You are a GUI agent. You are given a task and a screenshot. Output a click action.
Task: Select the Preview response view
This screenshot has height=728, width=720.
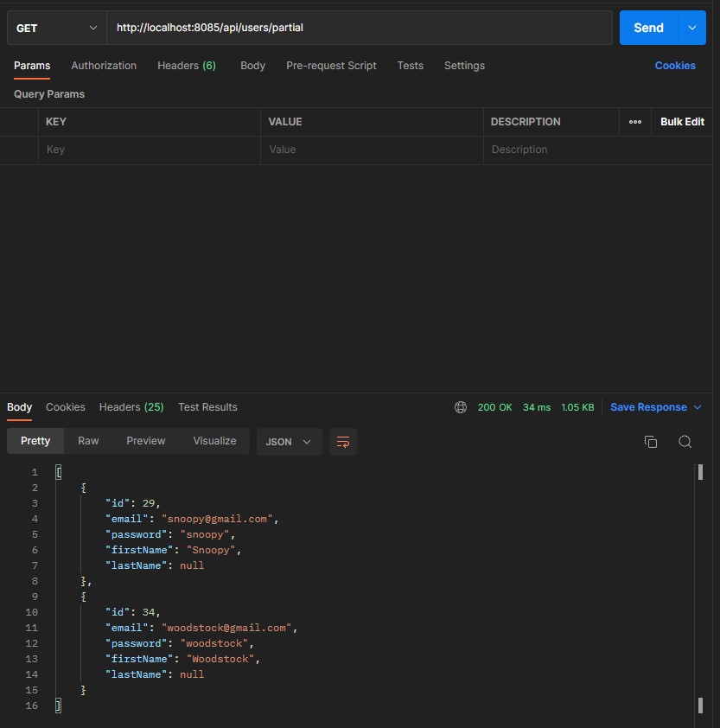(x=145, y=441)
